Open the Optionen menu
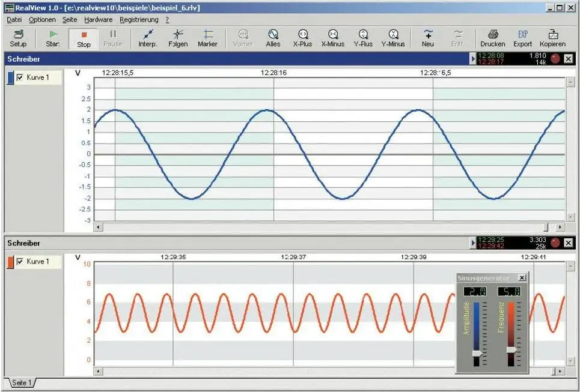 tap(42, 20)
